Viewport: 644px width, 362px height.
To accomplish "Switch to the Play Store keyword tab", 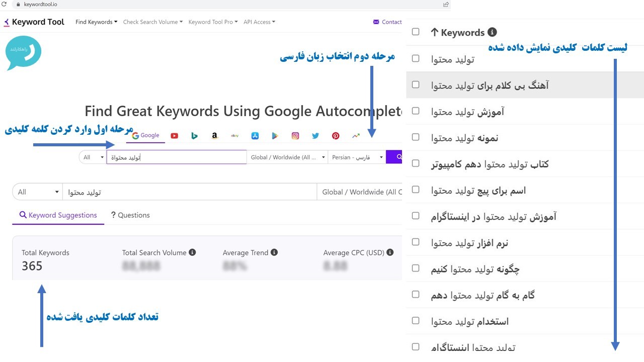I will [x=275, y=136].
